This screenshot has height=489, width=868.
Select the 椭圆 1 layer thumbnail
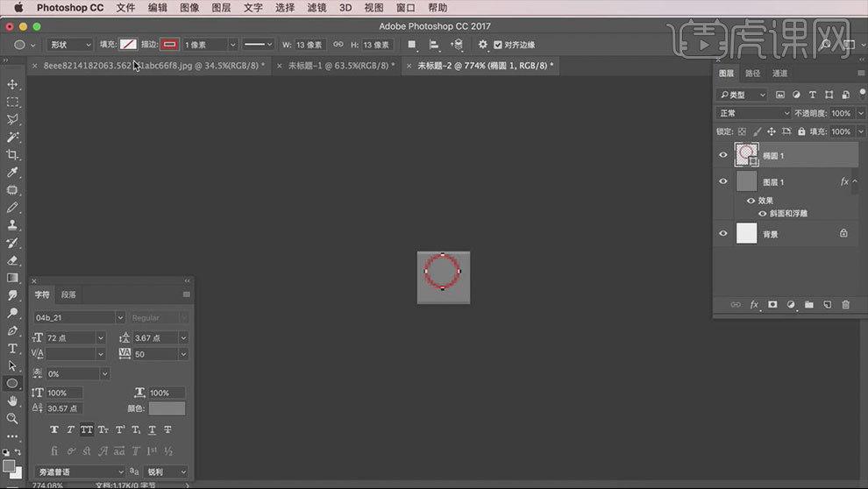[x=746, y=155]
